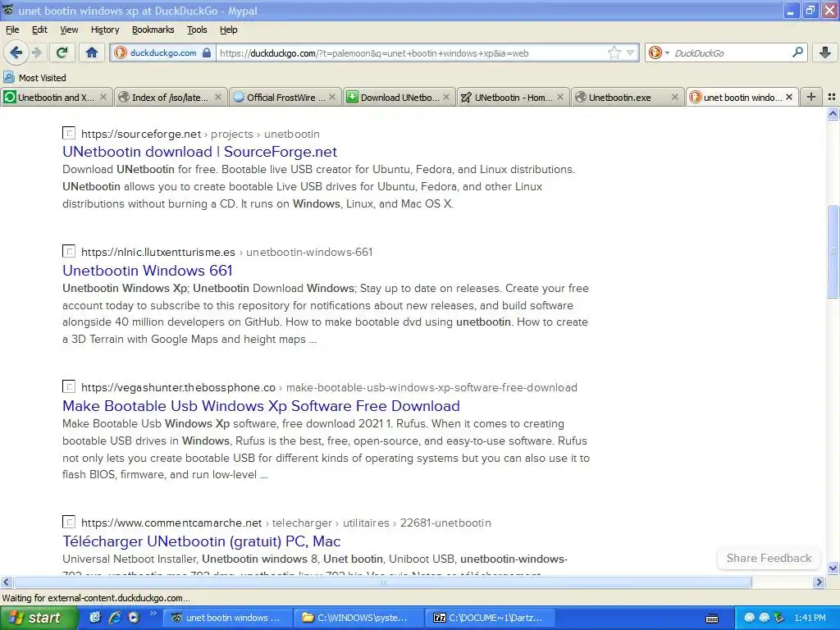Click the Forward arrow navigation button
Viewport: 840px width, 630px height.
point(37,52)
